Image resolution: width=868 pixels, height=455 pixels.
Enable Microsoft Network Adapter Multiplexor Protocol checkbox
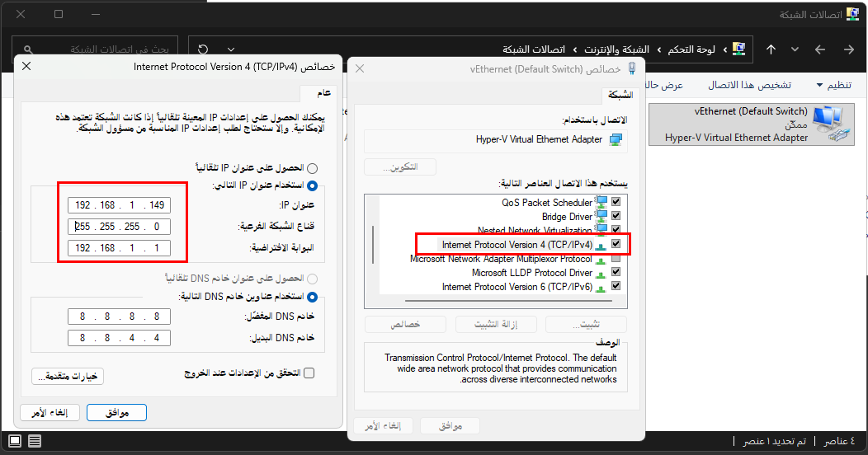coord(615,259)
